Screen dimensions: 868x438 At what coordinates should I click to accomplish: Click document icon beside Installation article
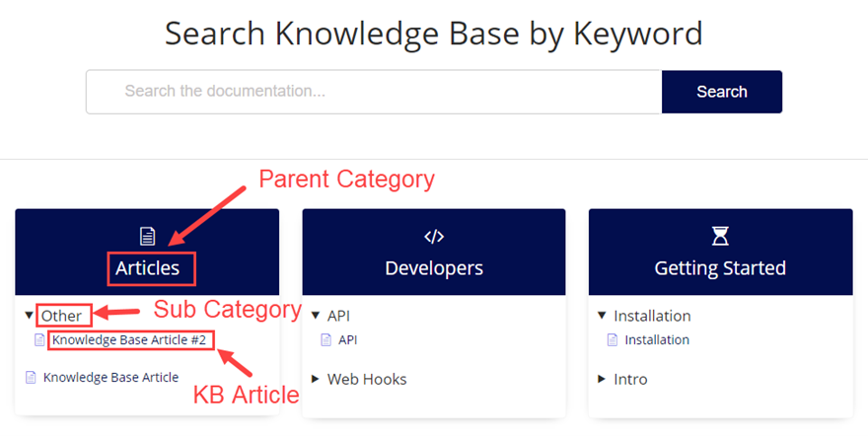click(x=612, y=340)
